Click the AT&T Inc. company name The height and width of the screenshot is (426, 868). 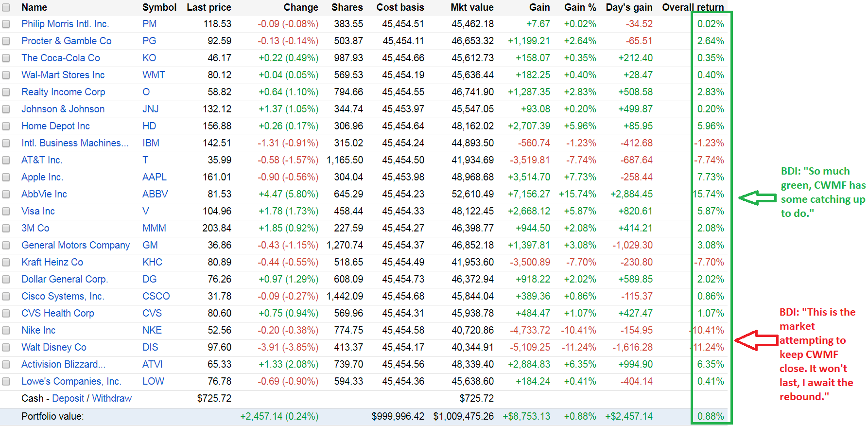[x=42, y=160]
